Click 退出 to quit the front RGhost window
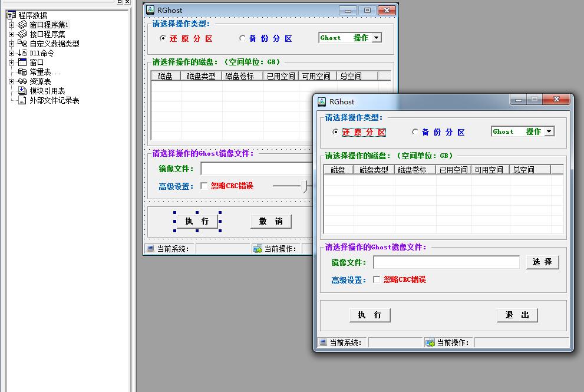This screenshot has width=584, height=392. click(x=517, y=315)
